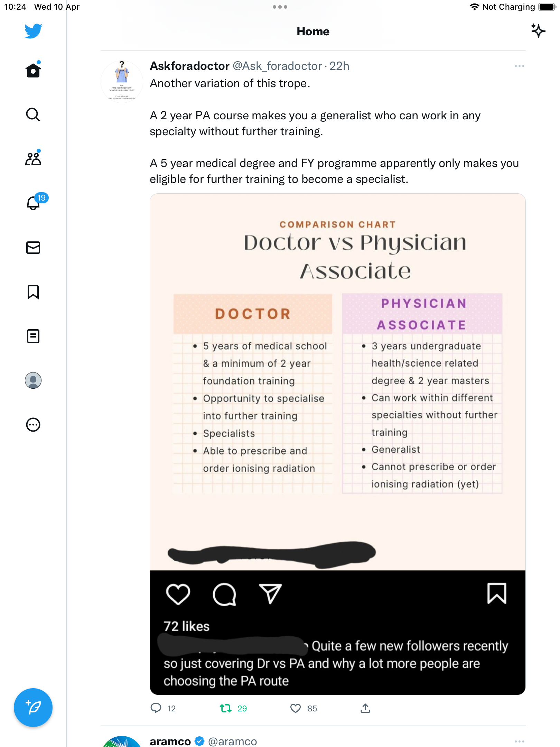Open Askforadoctor profile picture
Image resolution: width=560 pixels, height=747 pixels.
[x=122, y=82]
